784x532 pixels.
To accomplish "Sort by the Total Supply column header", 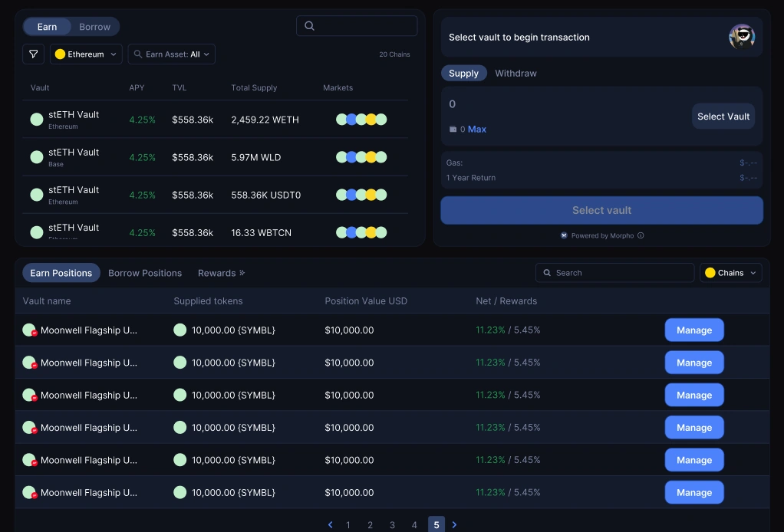I will pyautogui.click(x=253, y=87).
